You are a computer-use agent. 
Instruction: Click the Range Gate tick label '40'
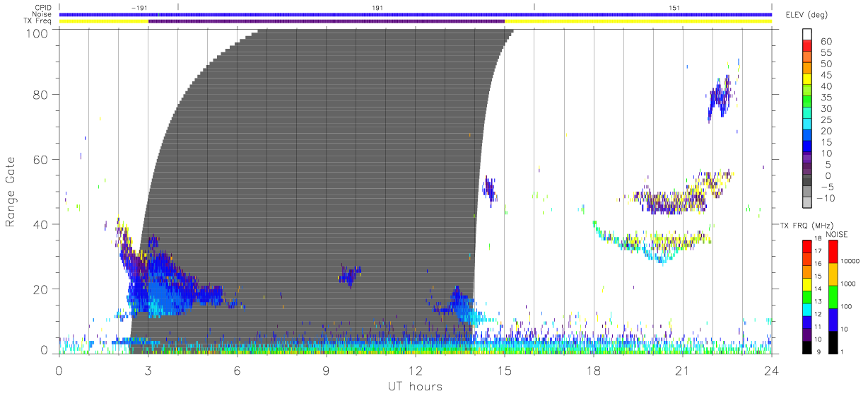click(x=41, y=224)
